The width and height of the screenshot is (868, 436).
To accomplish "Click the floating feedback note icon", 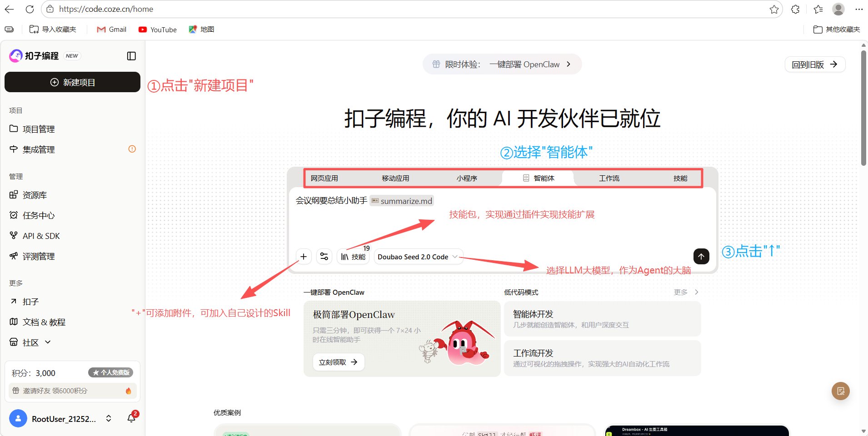I will click(x=840, y=391).
